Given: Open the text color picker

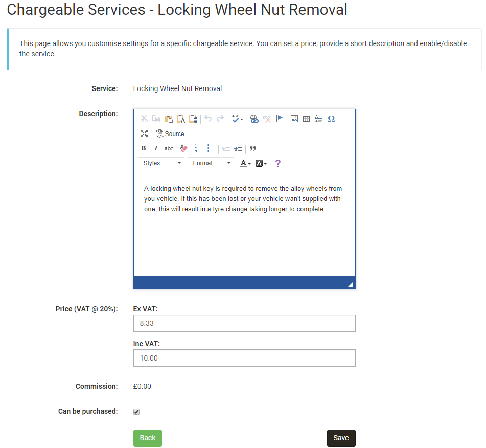Looking at the screenshot, I should click(x=245, y=163).
